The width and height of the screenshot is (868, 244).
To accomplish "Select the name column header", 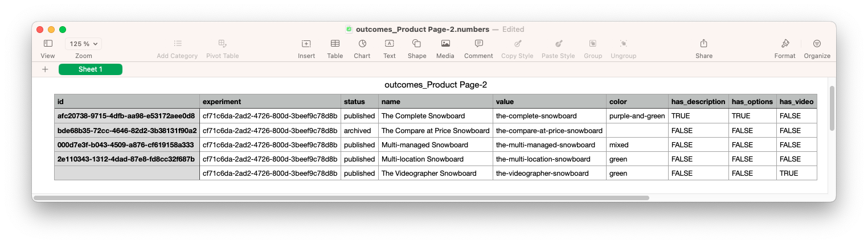I will [436, 101].
